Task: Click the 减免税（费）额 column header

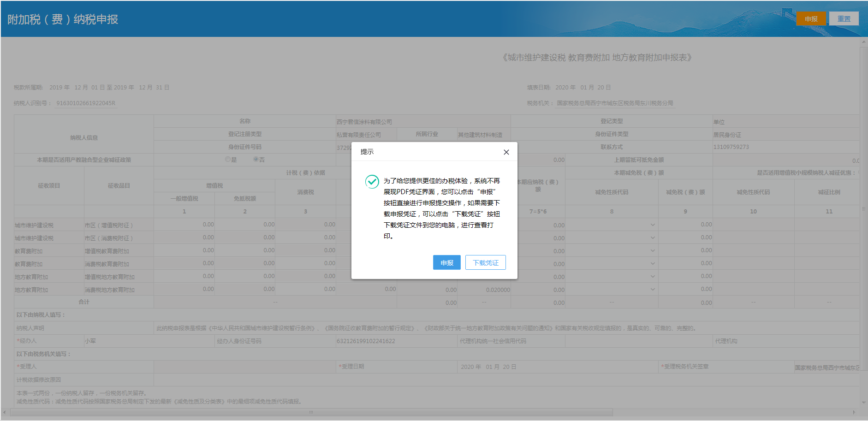Action: click(x=685, y=192)
